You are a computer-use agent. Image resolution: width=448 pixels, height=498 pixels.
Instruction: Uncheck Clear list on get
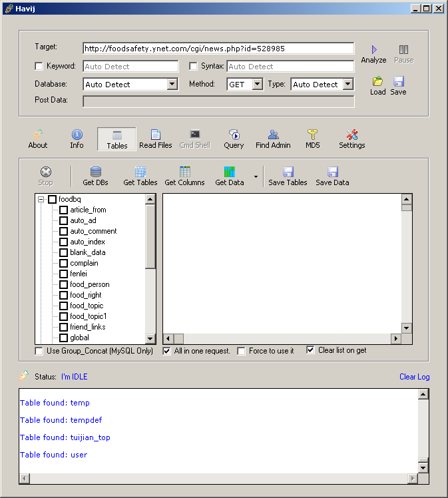click(310, 350)
